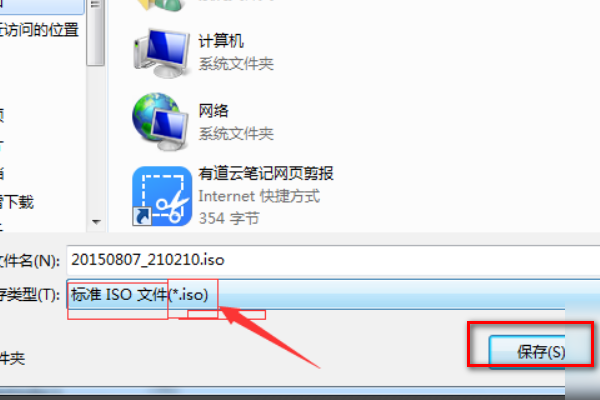Open 访问的位置 in the navigation pane
This screenshot has width=600, height=400.
tap(39, 30)
